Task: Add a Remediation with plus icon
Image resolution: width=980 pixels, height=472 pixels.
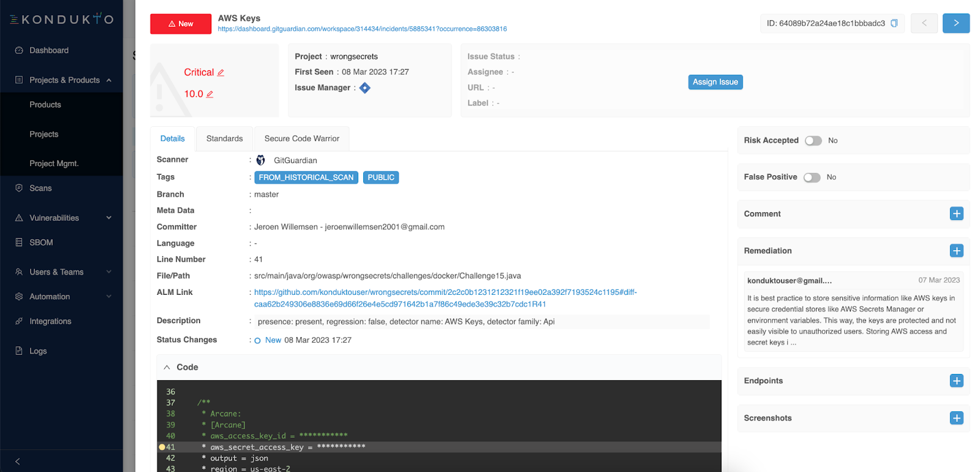Action: 957,250
